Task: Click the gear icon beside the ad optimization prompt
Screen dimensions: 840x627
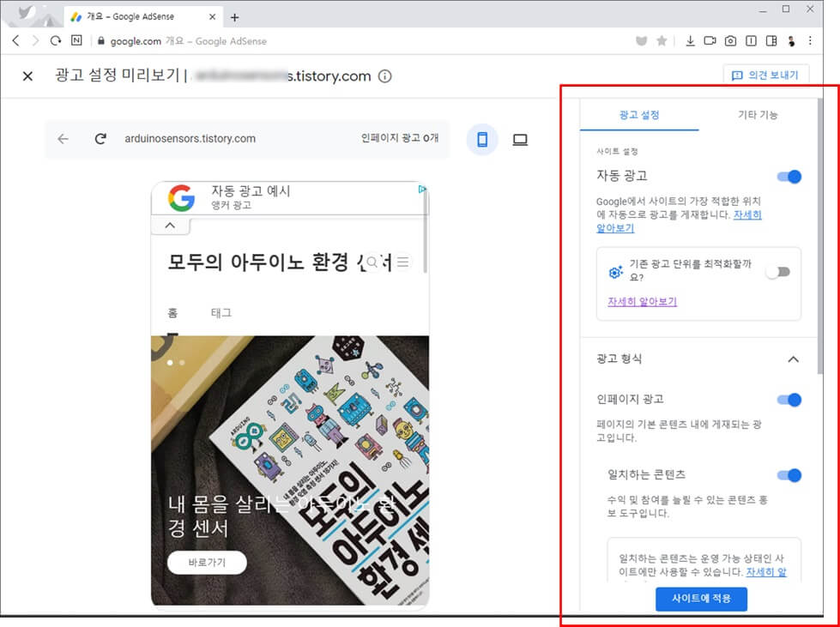Action: point(614,271)
